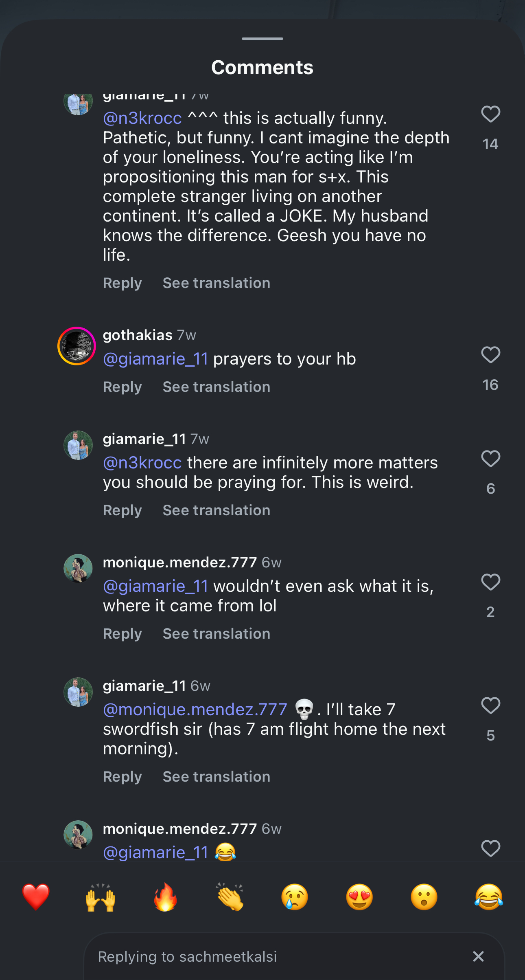
Task: Select the heart-eyes emoji reaction
Action: pyautogui.click(x=359, y=897)
